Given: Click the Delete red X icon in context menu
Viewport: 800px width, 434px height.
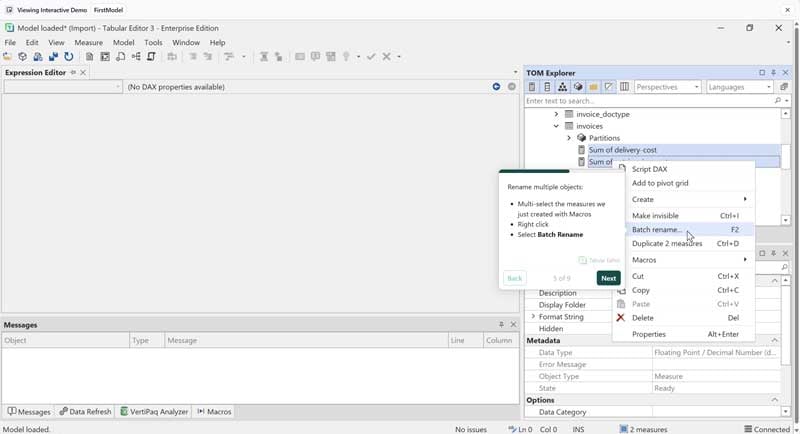Looking at the screenshot, I should pyautogui.click(x=620, y=318).
